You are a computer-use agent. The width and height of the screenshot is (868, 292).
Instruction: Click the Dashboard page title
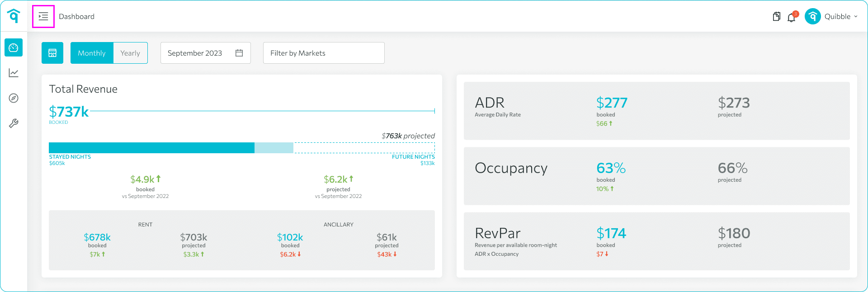pos(76,16)
